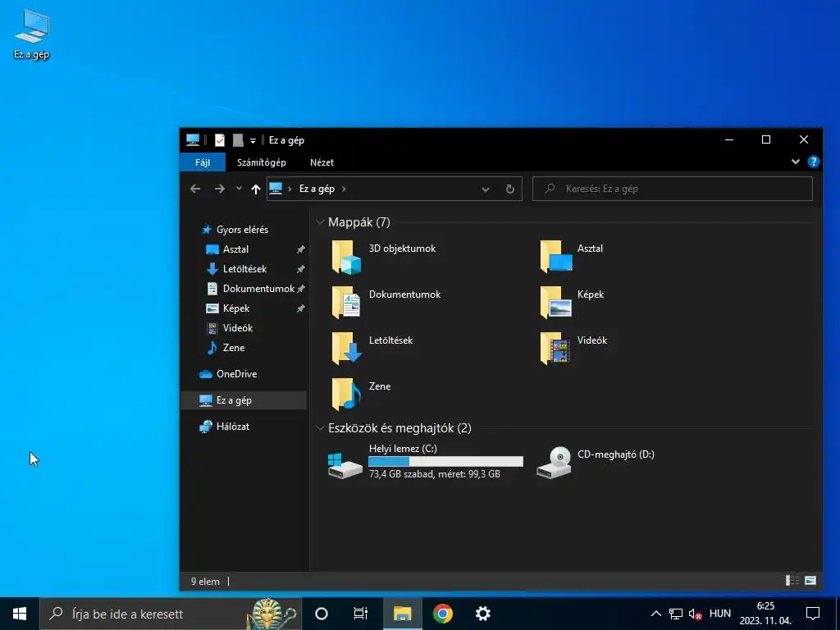The image size is (840, 630).
Task: Click the 9 elem status text
Action: (x=205, y=582)
